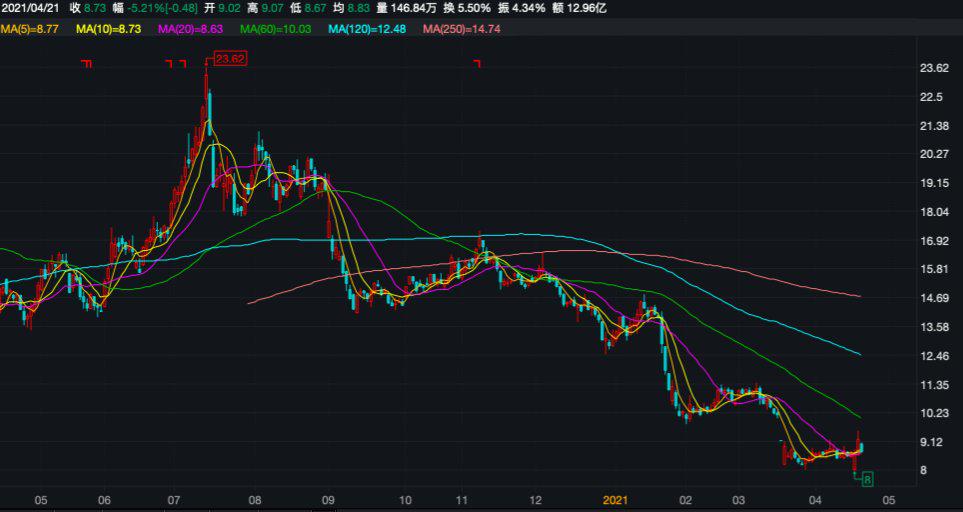Click the 2021/04/21 date in the info bar
This screenshot has height=512, width=963.
(x=31, y=8)
